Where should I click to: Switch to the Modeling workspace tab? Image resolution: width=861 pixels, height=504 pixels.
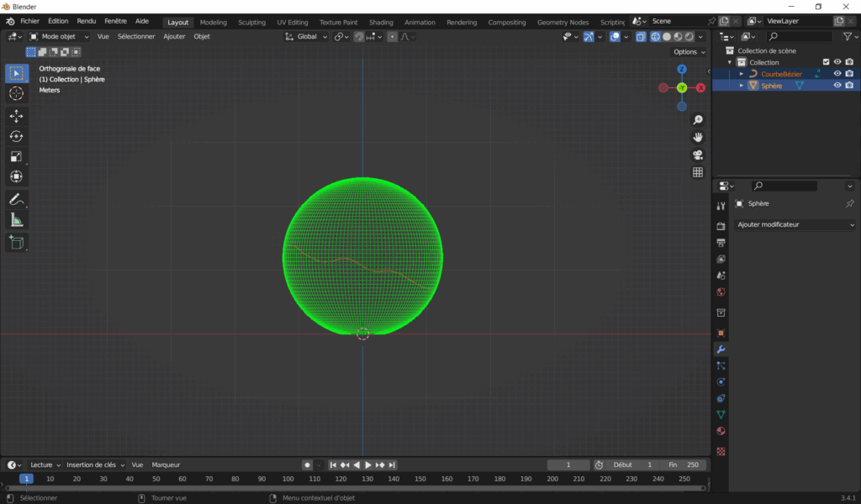pyautogui.click(x=213, y=22)
